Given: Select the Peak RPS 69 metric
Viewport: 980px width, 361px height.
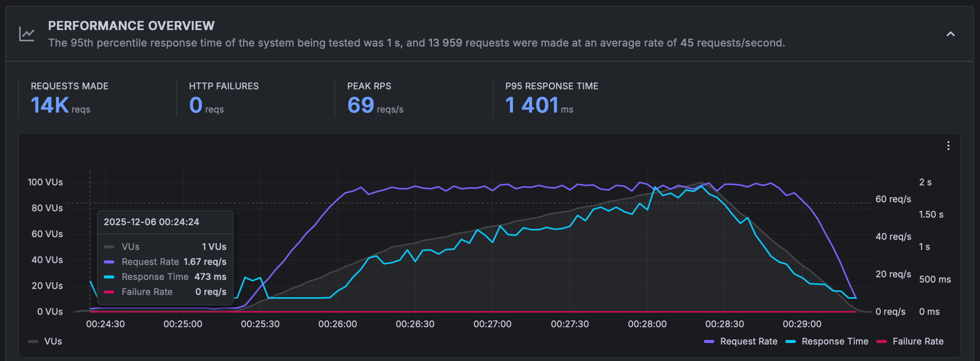Looking at the screenshot, I should (375, 105).
